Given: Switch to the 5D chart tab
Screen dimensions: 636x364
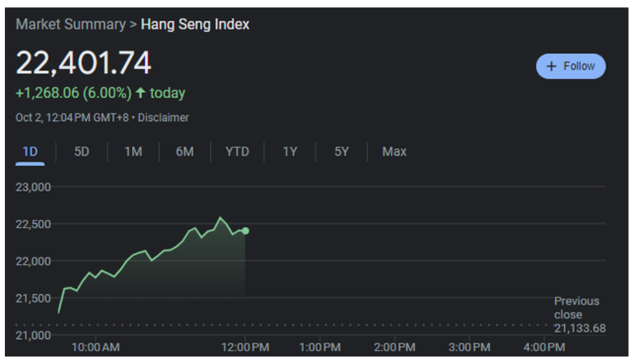Looking at the screenshot, I should tap(81, 152).
